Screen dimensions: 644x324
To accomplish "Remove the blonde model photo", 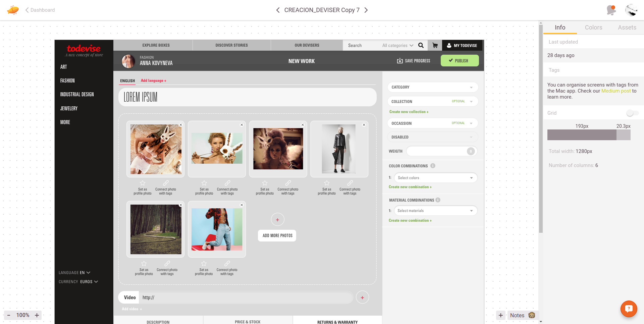I will click(x=241, y=125).
